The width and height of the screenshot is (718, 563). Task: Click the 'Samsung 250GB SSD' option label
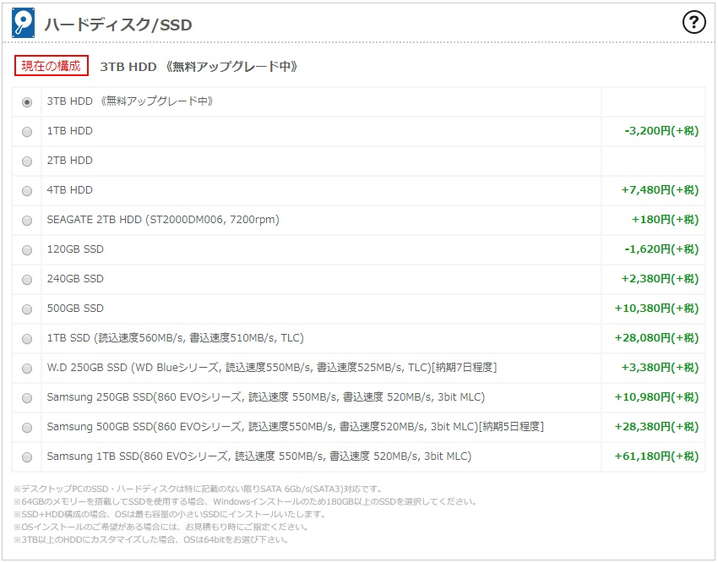(266, 397)
